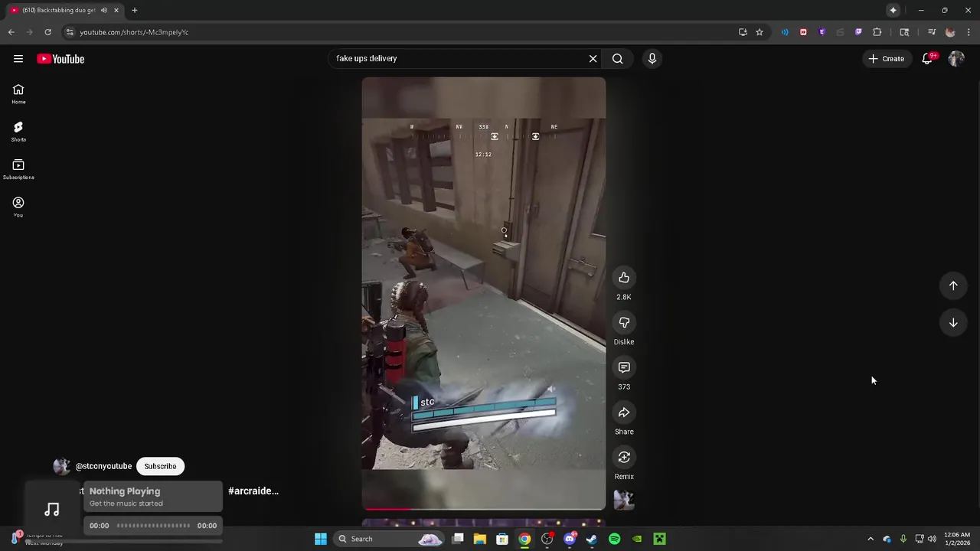The image size is (980, 551).
Task: Open the blue sound-waves extension
Action: pos(785,32)
